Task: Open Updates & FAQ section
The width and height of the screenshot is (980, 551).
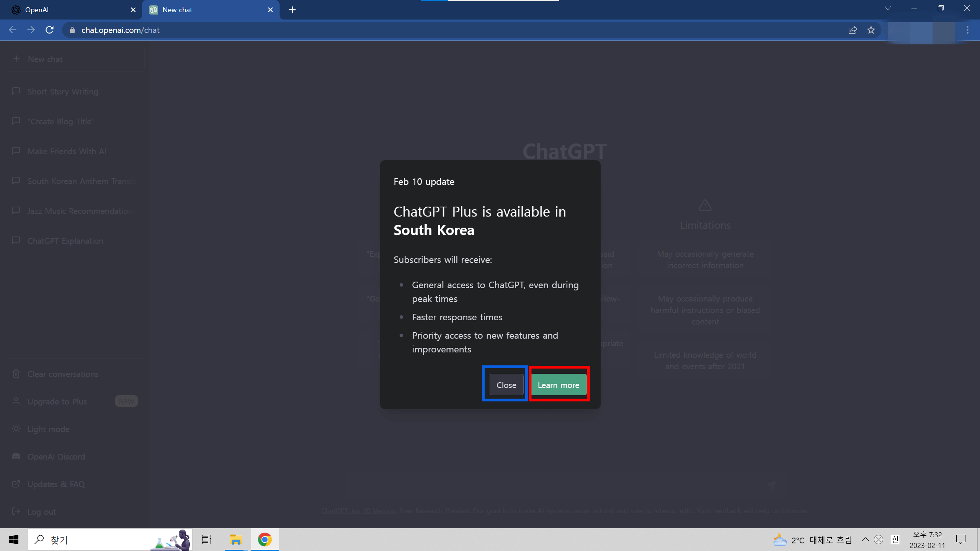Action: coord(56,484)
